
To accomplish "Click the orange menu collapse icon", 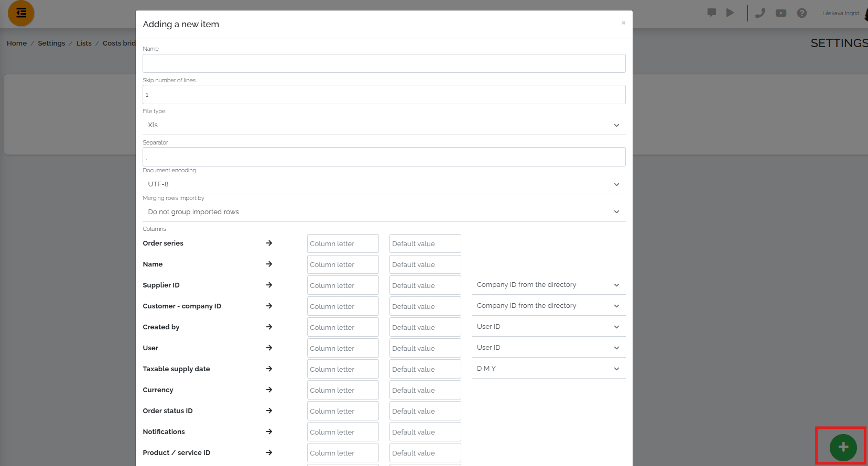I will (x=21, y=13).
